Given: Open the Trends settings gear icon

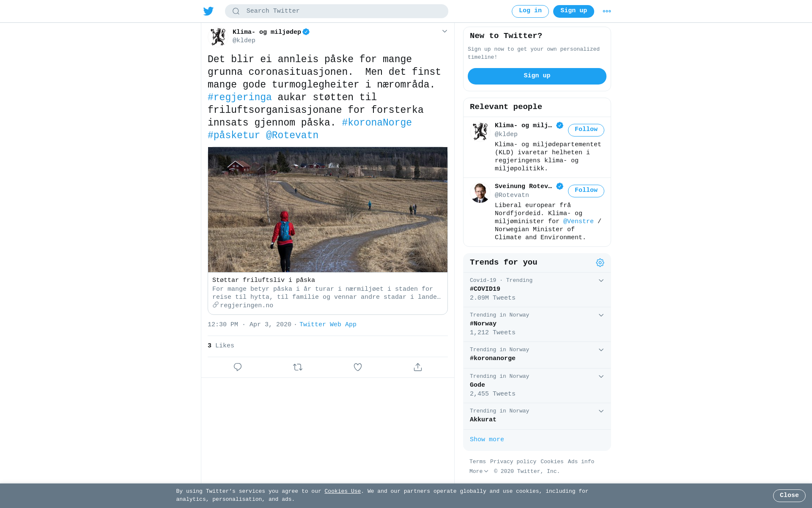Looking at the screenshot, I should [x=600, y=263].
